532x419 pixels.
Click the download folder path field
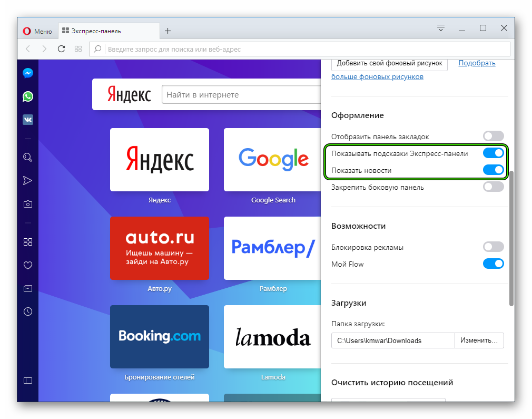(393, 340)
